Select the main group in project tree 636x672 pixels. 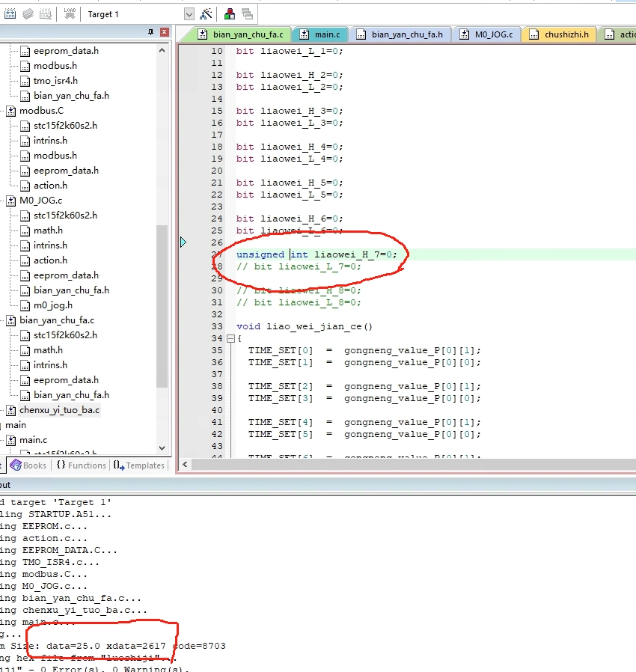pyautogui.click(x=16, y=425)
